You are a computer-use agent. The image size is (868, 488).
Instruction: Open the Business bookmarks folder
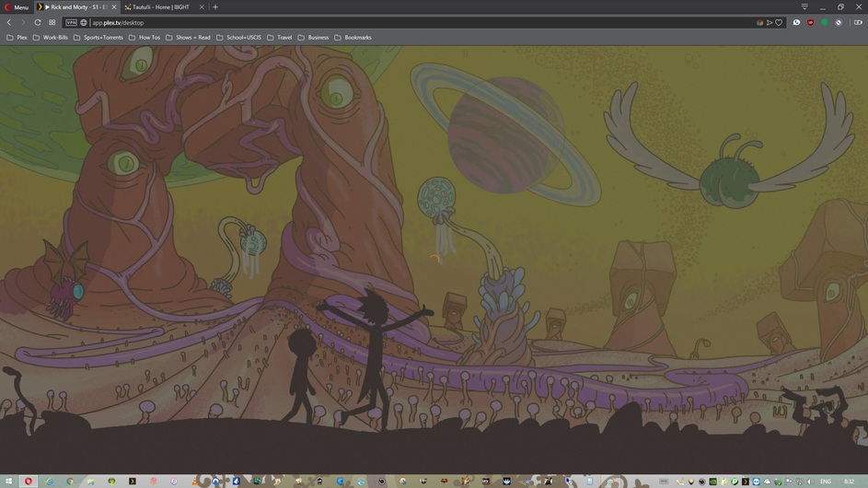coord(313,38)
